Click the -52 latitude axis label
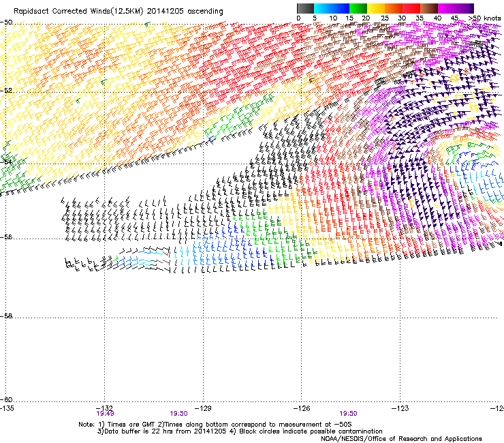This screenshot has height=443, width=504. (x=6, y=91)
